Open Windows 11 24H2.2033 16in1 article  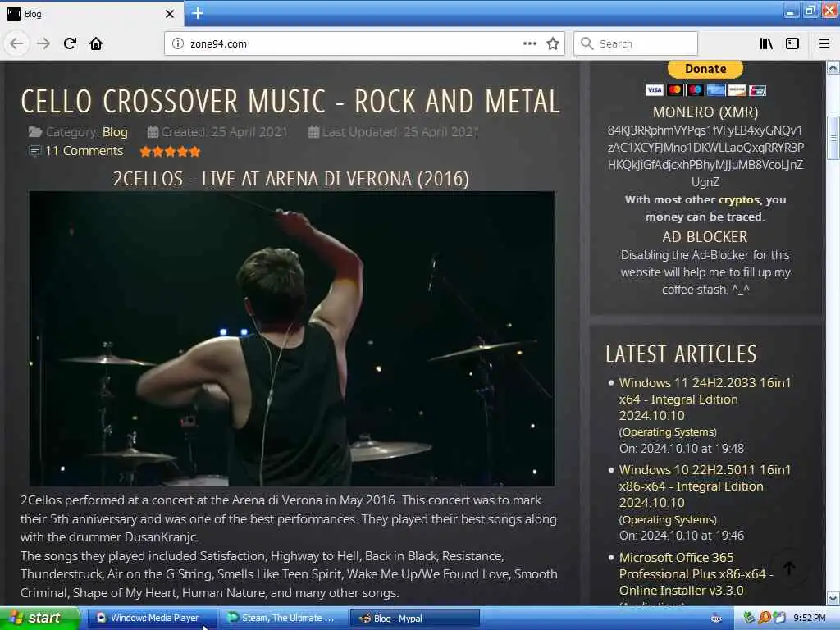[705, 399]
